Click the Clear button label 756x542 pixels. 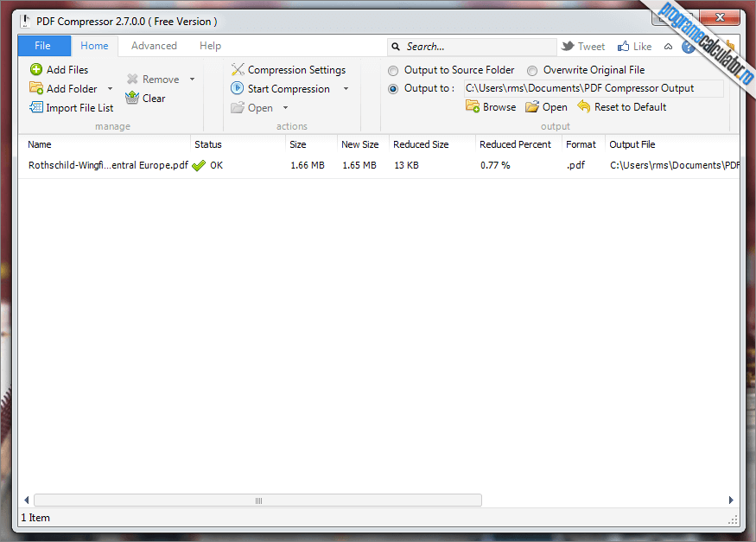(x=154, y=99)
